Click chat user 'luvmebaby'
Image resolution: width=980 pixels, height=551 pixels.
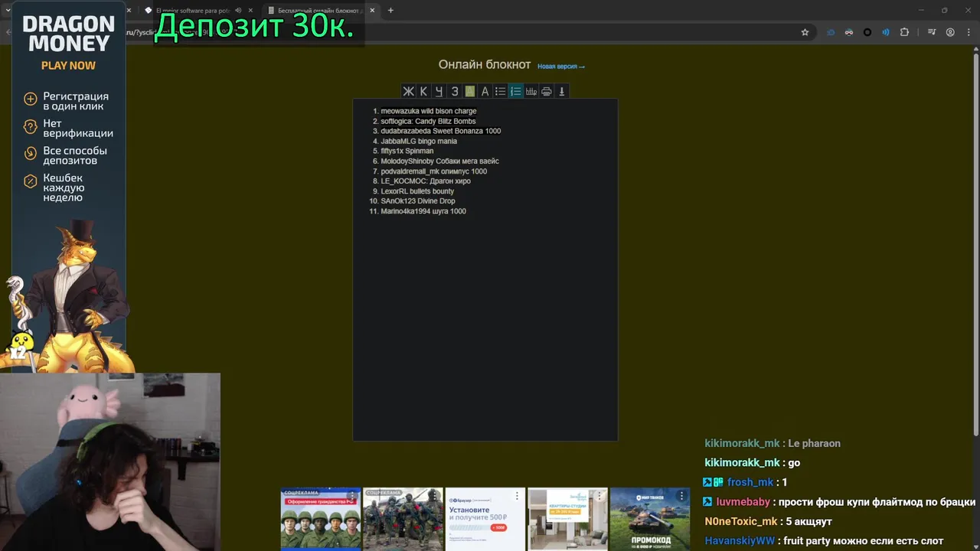(x=743, y=502)
